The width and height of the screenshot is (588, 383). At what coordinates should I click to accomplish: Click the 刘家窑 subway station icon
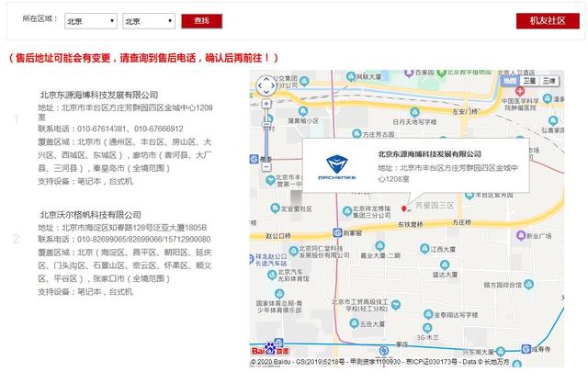(x=337, y=233)
